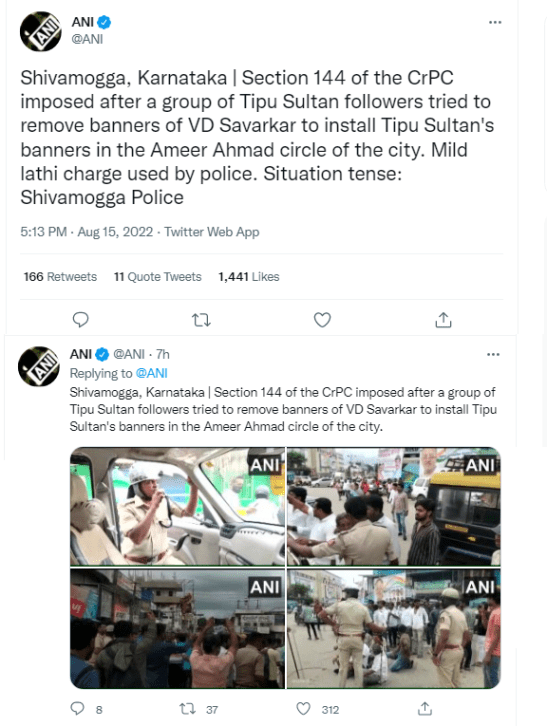This screenshot has height=726, width=547.
Task: Open the ANI avatar on the reply tweet
Action: click(39, 366)
